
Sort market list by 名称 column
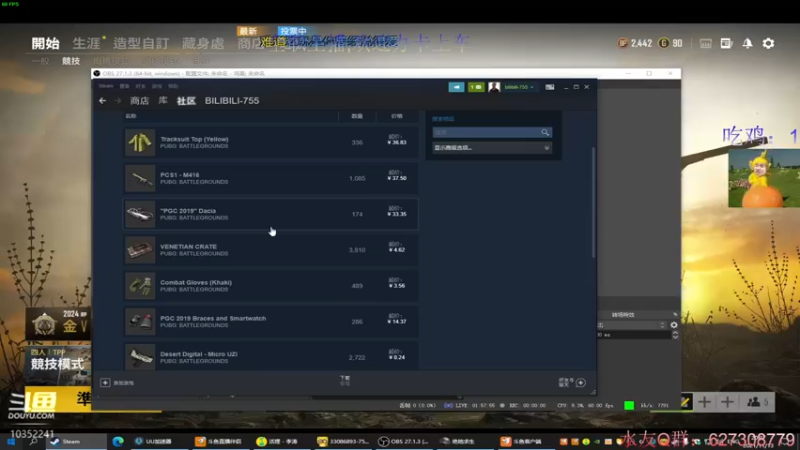pos(131,116)
